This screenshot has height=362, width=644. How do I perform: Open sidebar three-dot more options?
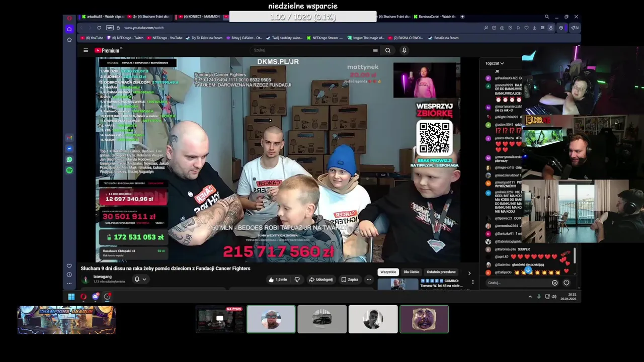pyautogui.click(x=69, y=283)
